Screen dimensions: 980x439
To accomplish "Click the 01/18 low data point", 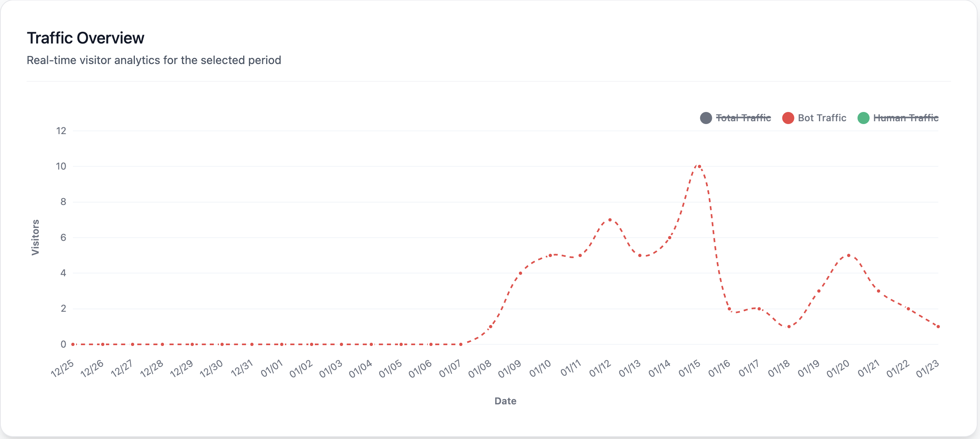I will click(789, 327).
